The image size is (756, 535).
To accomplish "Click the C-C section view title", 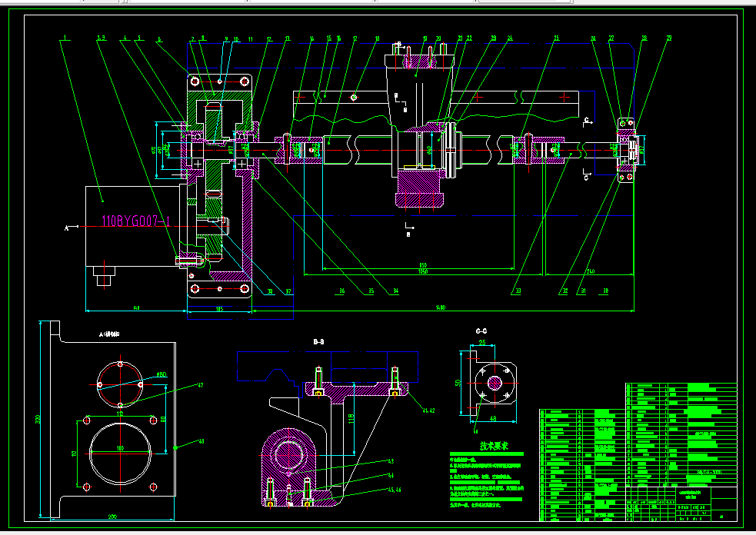I will coord(481,331).
